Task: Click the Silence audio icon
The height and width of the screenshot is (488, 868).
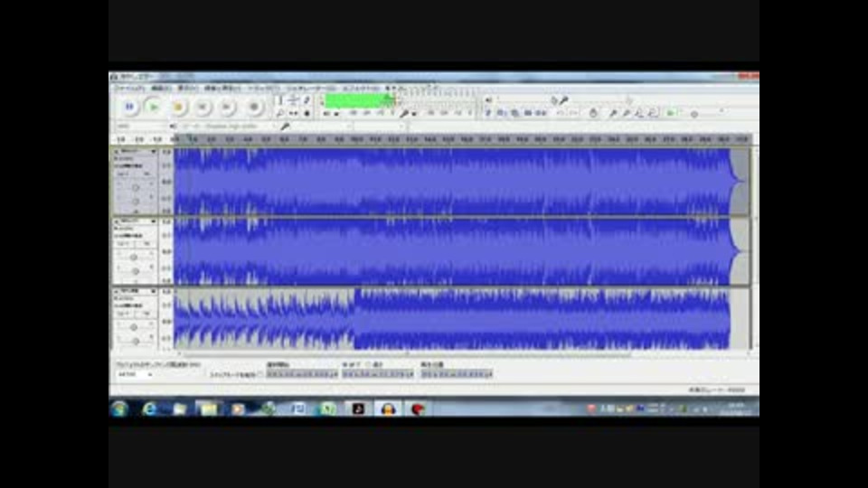Action: pos(542,113)
